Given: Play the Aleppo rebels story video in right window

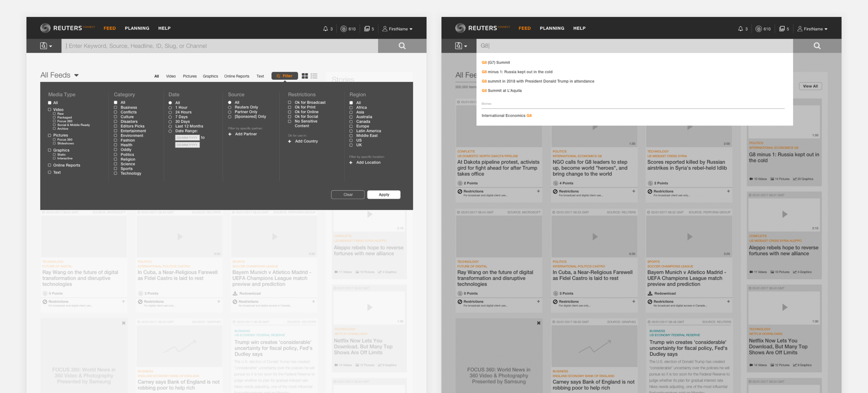Looking at the screenshot, I should (x=784, y=214).
